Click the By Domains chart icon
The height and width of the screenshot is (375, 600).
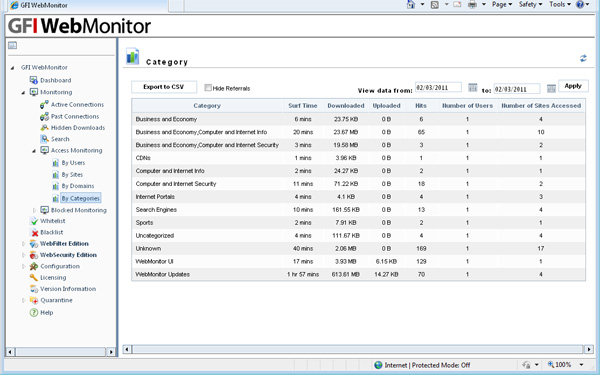(55, 186)
